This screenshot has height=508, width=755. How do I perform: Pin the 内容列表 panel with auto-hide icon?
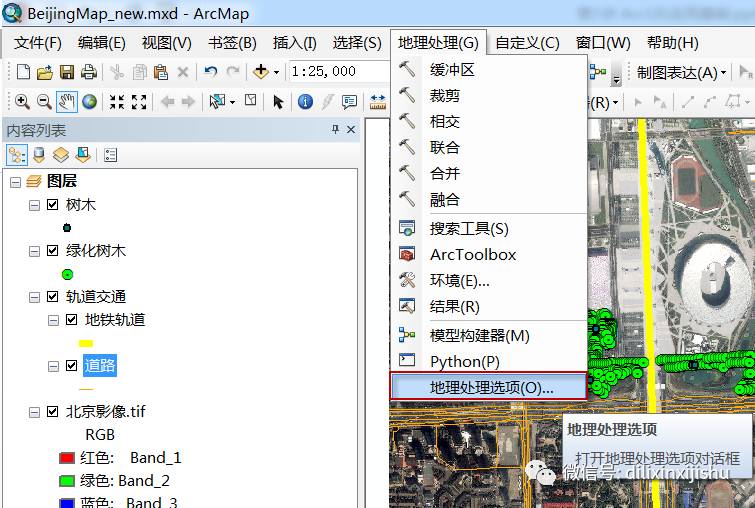[x=336, y=129]
